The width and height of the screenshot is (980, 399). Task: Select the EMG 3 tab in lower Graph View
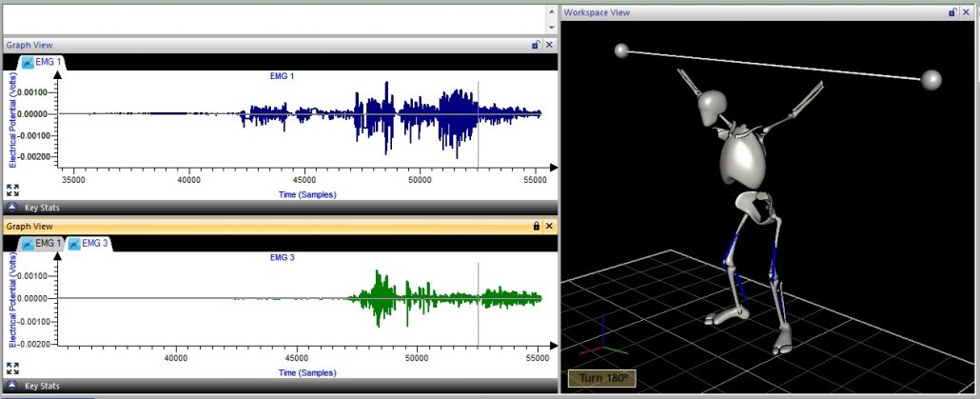click(x=94, y=244)
